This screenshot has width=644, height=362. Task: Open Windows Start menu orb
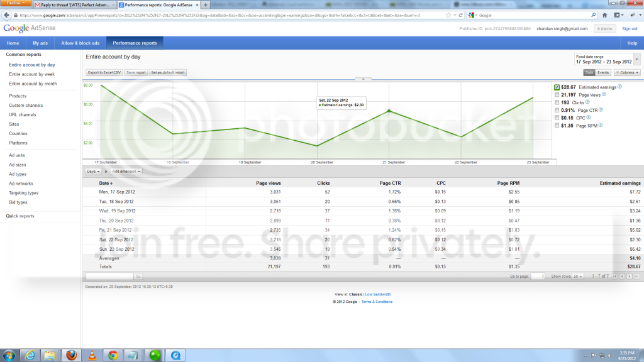coord(9,355)
